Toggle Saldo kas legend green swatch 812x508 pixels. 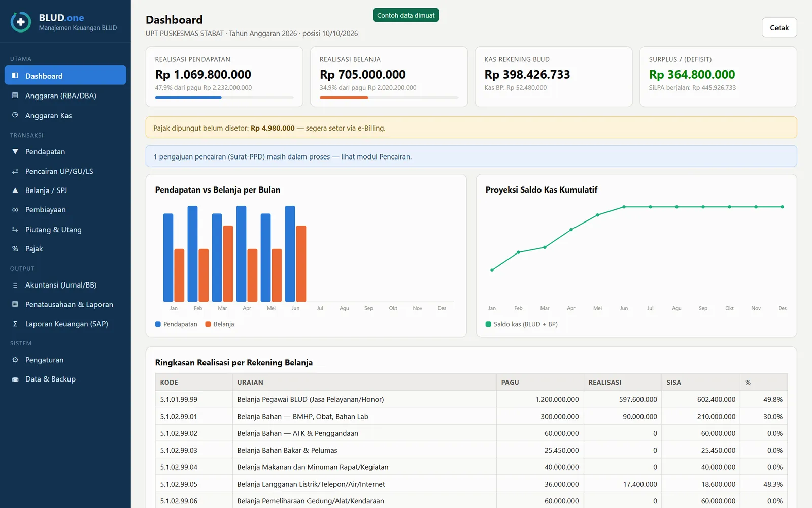[x=488, y=324]
